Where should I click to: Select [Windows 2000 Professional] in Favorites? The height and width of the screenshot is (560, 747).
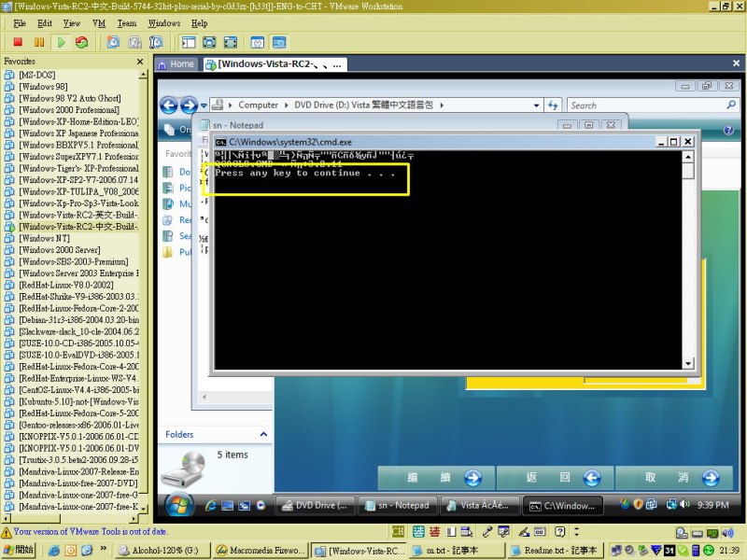68,110
